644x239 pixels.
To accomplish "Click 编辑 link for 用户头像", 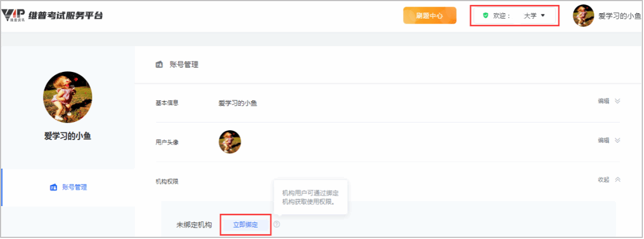I will coord(603,141).
